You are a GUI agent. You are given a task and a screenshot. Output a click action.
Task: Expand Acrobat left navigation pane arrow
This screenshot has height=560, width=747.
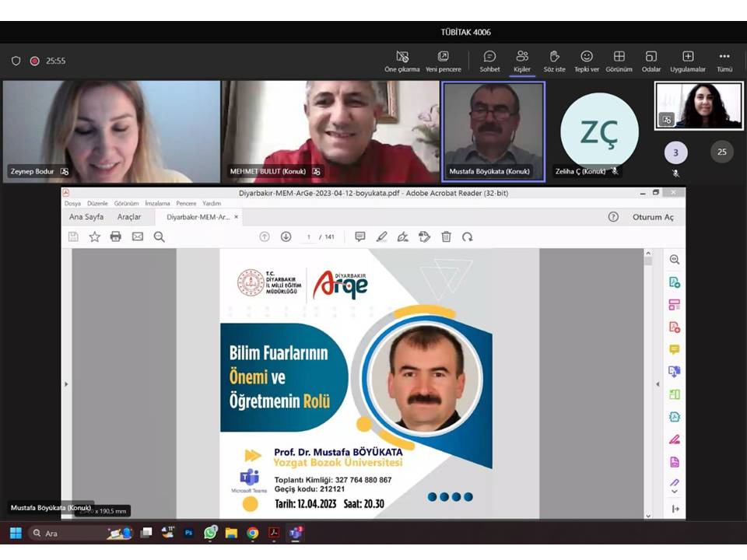coord(66,384)
